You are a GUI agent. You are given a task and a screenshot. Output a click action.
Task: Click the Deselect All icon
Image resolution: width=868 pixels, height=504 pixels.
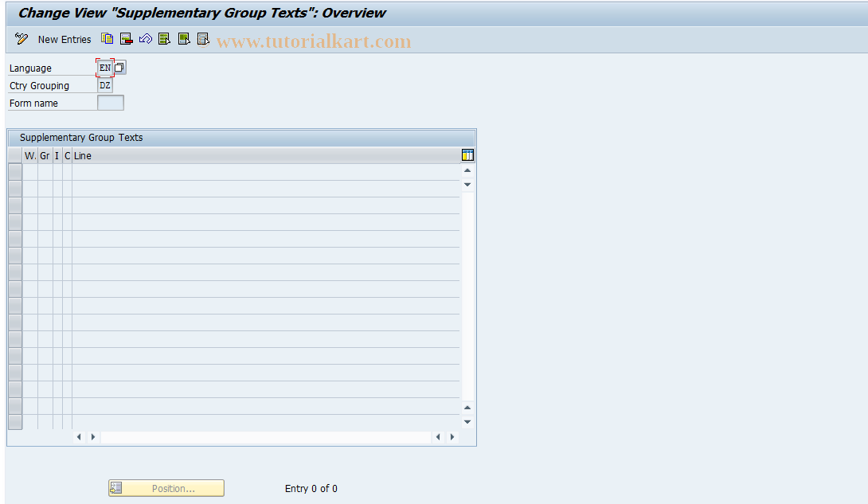[x=203, y=39]
